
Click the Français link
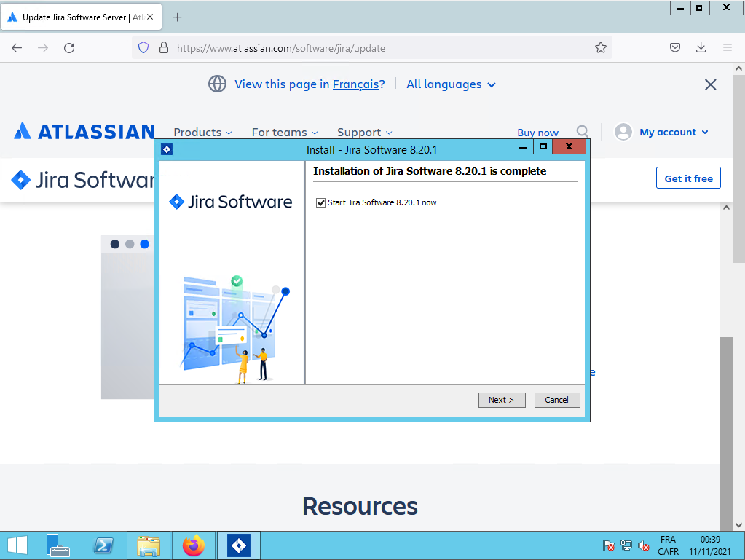[x=356, y=84]
